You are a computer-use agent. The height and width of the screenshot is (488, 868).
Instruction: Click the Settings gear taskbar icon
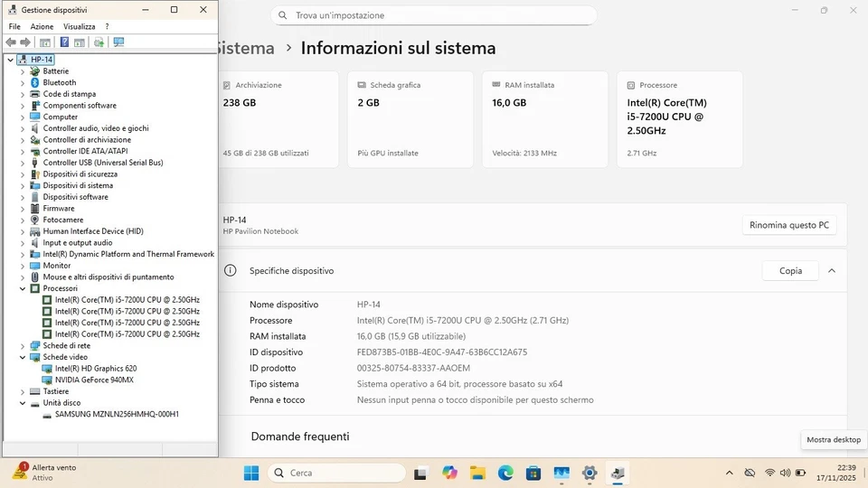(x=590, y=473)
